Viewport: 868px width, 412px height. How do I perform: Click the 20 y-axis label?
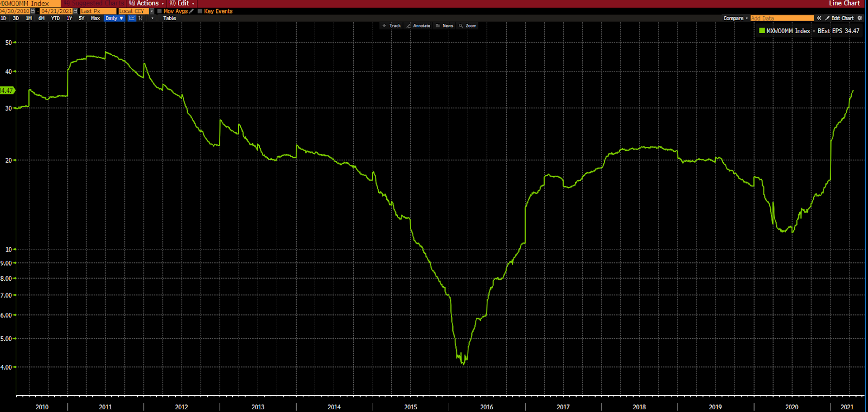8,160
